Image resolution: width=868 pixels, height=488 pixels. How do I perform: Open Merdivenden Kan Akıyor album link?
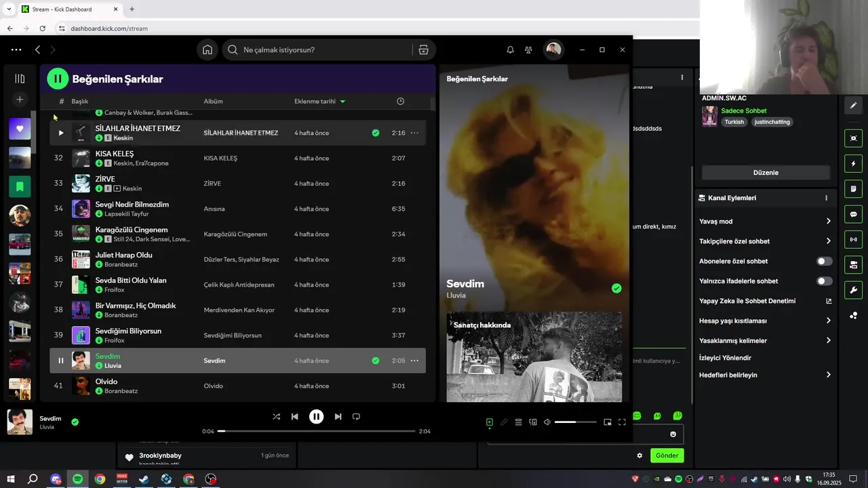(x=239, y=310)
